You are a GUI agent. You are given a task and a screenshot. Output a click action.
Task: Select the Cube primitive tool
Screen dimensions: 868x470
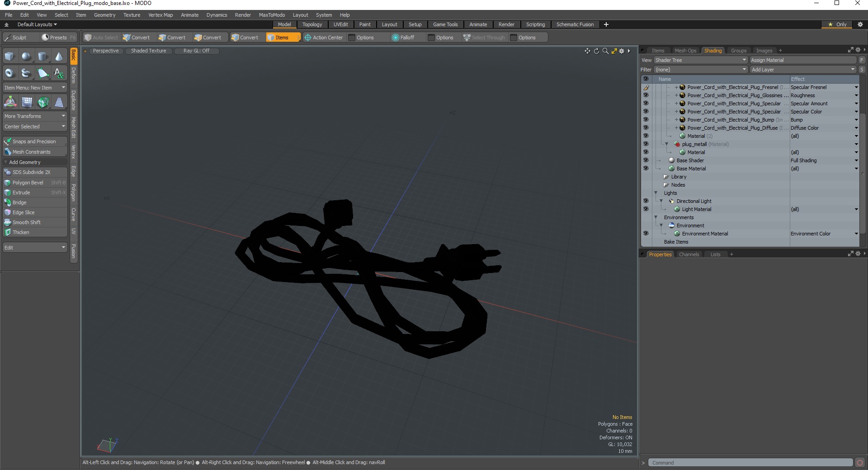click(10, 56)
